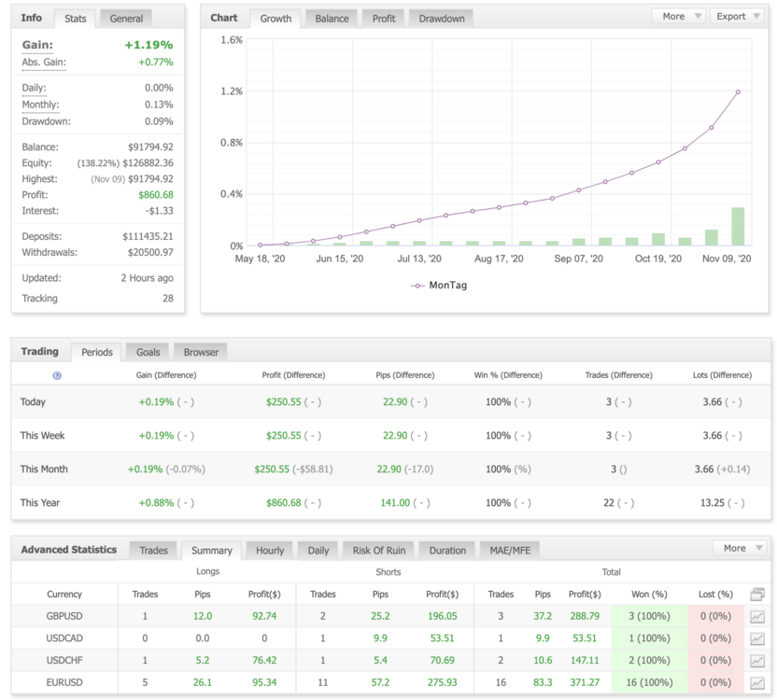Select the Today period row
This screenshot has width=777, height=700.
[391, 401]
